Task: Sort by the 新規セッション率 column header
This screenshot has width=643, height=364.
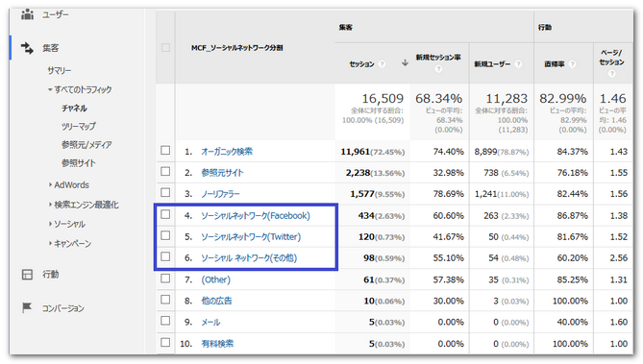Action: [438, 58]
